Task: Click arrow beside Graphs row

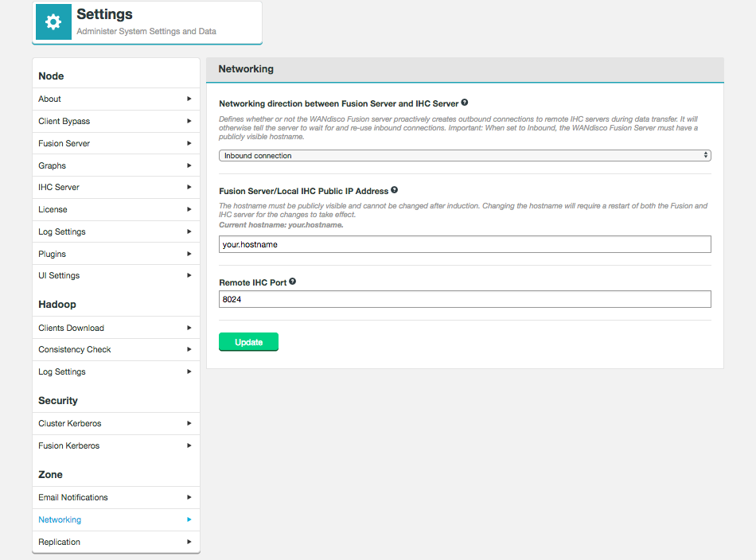Action: point(189,165)
